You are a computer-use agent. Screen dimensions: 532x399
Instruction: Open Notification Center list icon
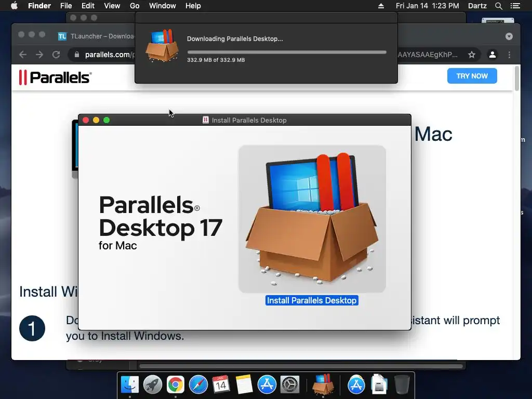coord(515,6)
